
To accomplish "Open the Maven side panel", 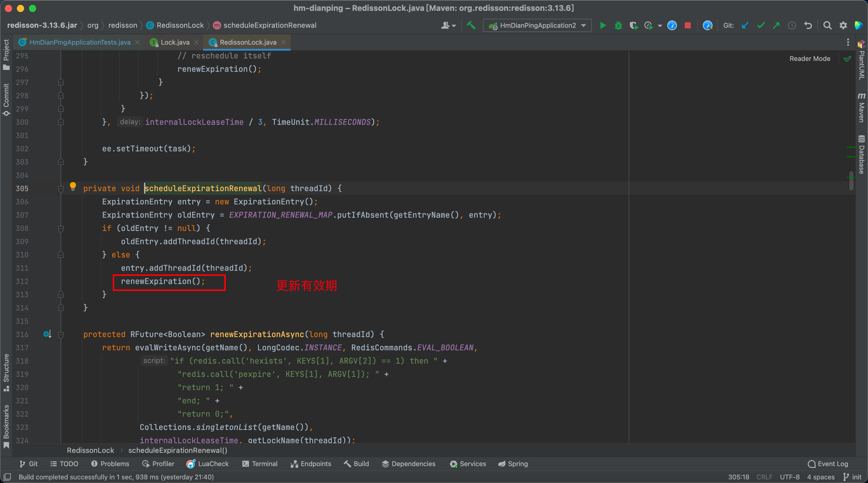I will pyautogui.click(x=861, y=108).
